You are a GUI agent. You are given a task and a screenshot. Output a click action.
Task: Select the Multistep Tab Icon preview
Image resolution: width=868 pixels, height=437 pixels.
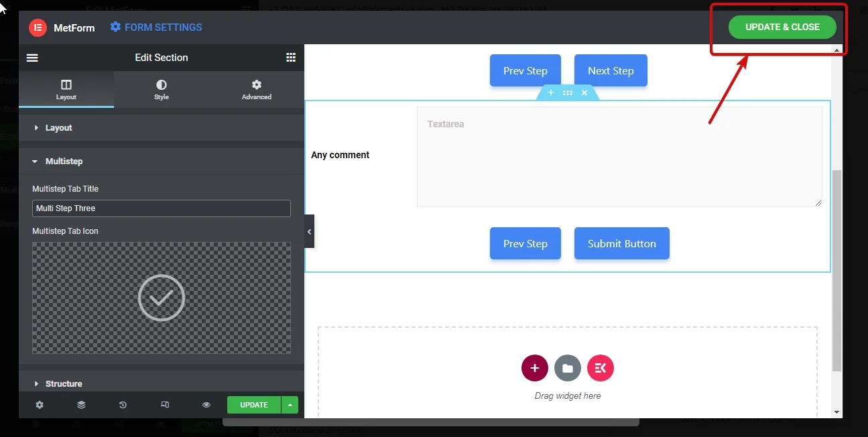click(162, 298)
